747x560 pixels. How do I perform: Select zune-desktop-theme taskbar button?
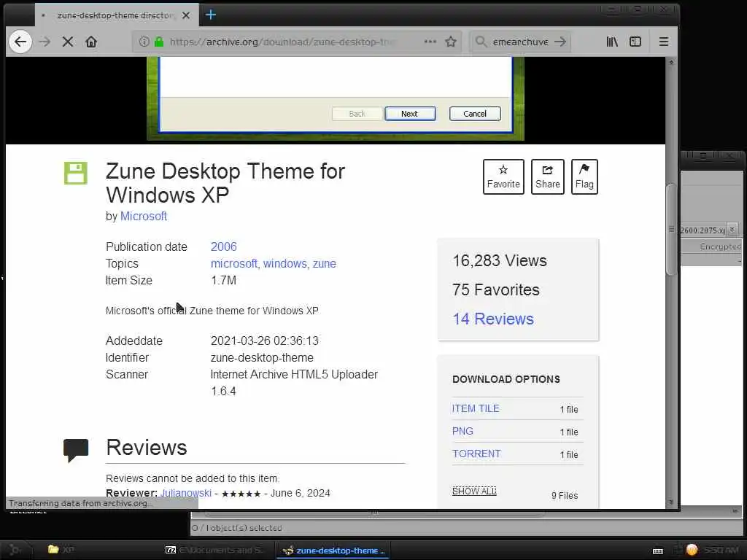[333, 551]
